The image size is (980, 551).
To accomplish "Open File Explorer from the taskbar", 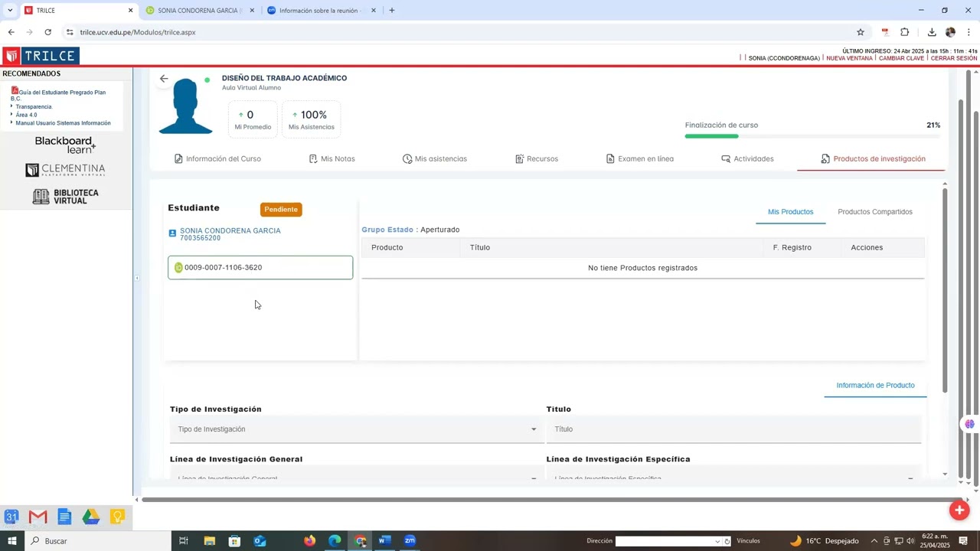I will (209, 541).
